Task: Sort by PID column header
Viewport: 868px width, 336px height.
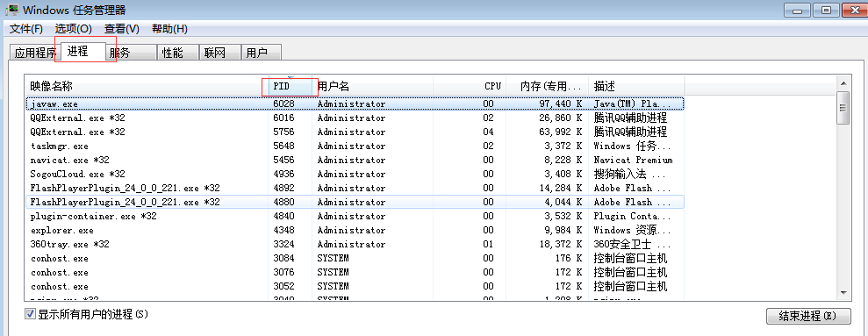Action: (x=291, y=86)
